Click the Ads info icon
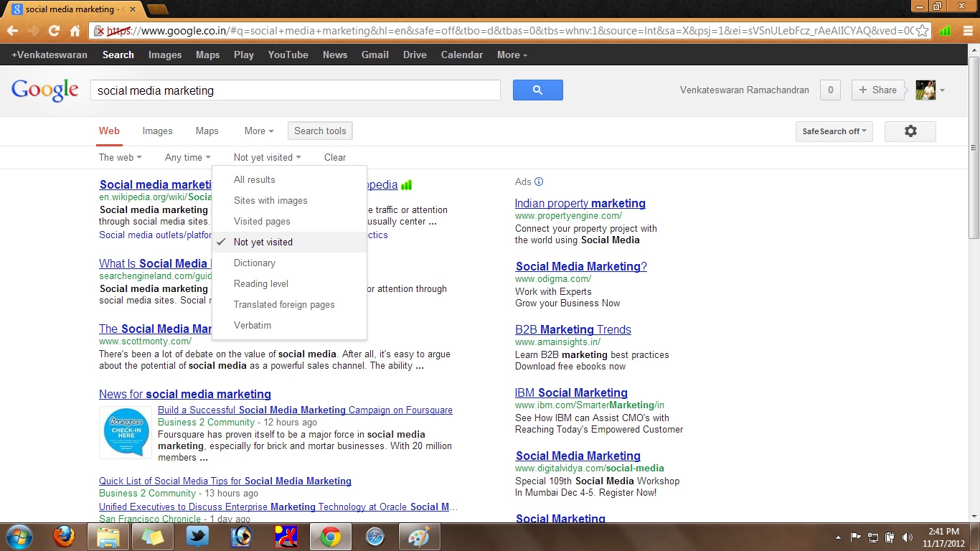The image size is (980, 551). click(539, 182)
